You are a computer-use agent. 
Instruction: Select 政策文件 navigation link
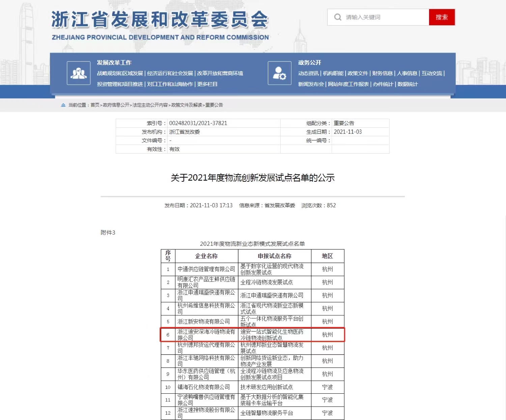point(358,73)
